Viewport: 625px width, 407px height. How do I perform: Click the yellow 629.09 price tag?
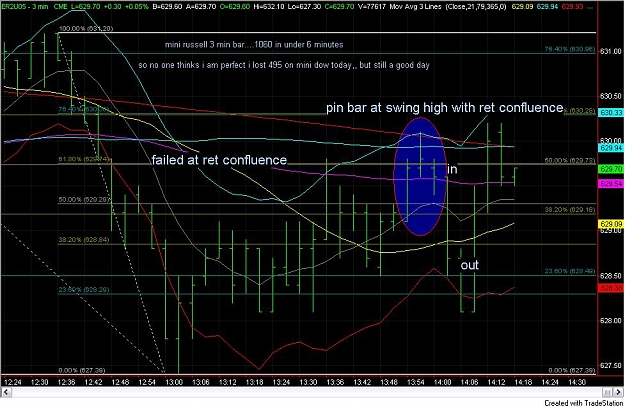(x=611, y=224)
